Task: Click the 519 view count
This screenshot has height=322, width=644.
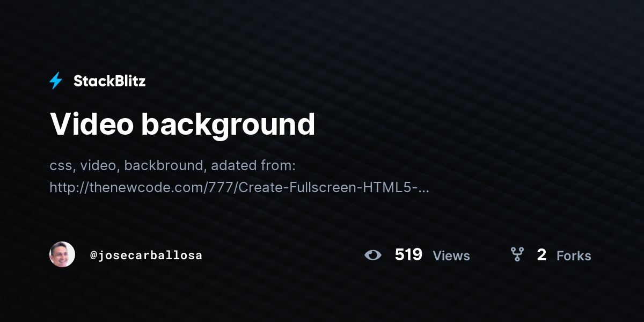Action: pyautogui.click(x=408, y=255)
